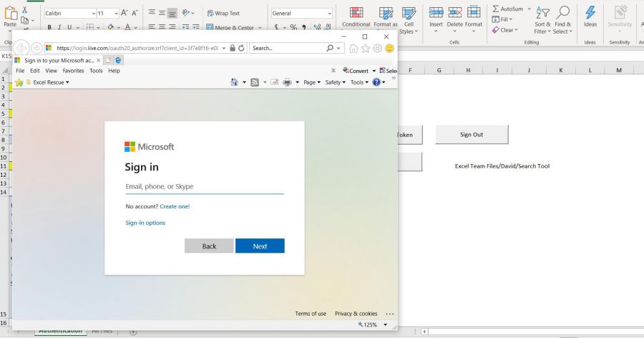Open the Font Color A swatch
The image size is (644, 338).
coord(128,27)
